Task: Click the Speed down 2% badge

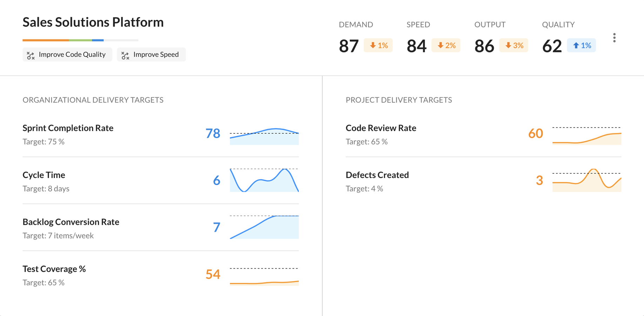Action: click(446, 45)
